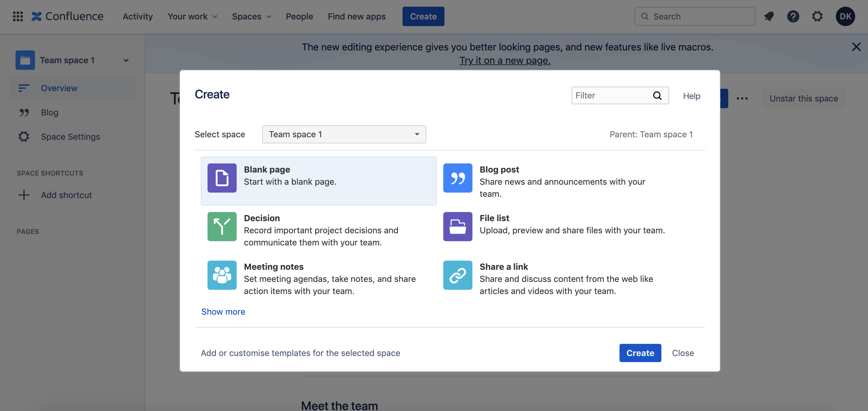Screen dimensions: 868x411
Task: Open the Activity menu item
Action: pos(138,16)
